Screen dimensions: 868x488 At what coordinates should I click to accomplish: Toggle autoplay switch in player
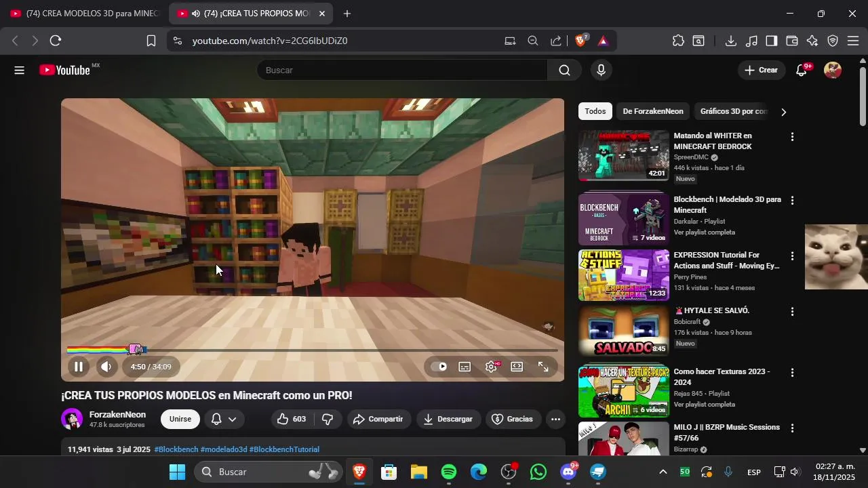click(x=439, y=367)
